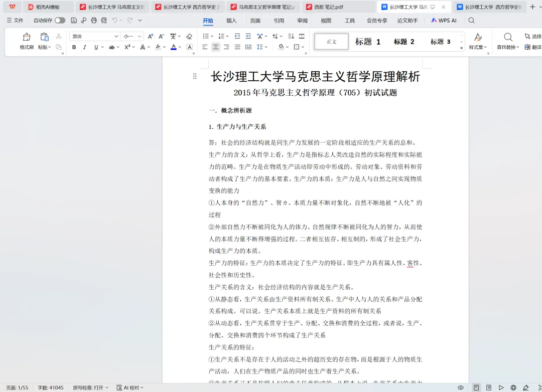Open the search magnifier next to WPS AI
This screenshot has height=392, width=542.
point(471,21)
